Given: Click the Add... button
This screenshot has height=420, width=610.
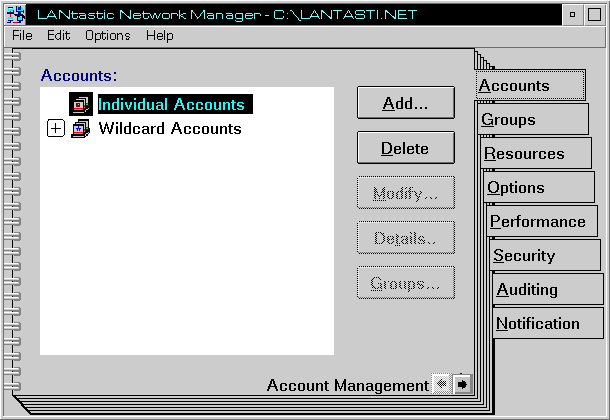Looking at the screenshot, I should coord(406,103).
